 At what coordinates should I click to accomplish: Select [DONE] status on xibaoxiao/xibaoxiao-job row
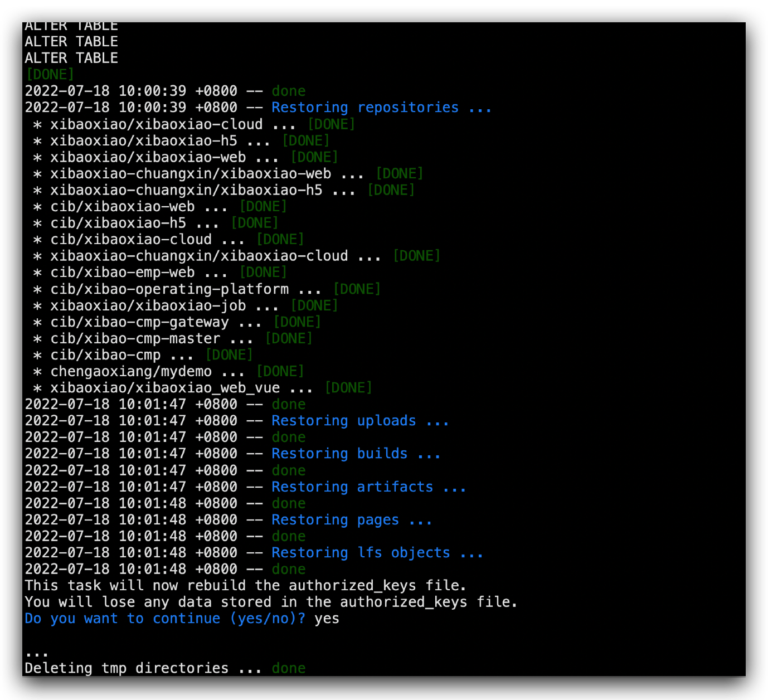[314, 305]
